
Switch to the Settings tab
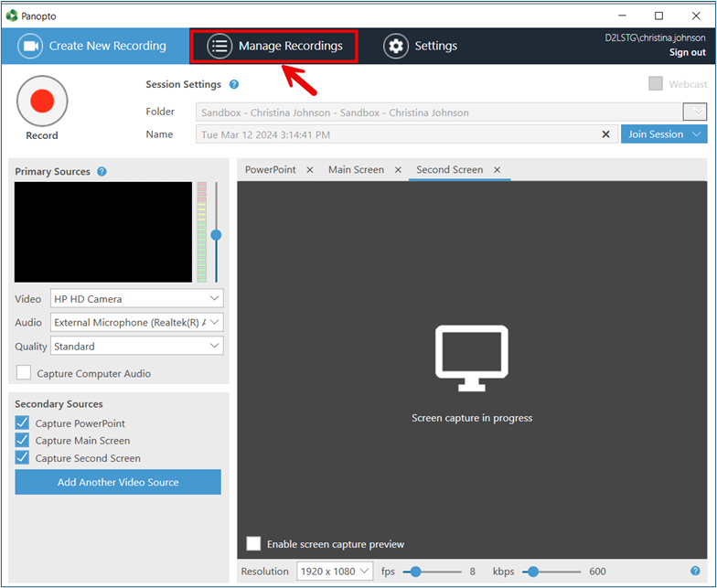coord(421,46)
